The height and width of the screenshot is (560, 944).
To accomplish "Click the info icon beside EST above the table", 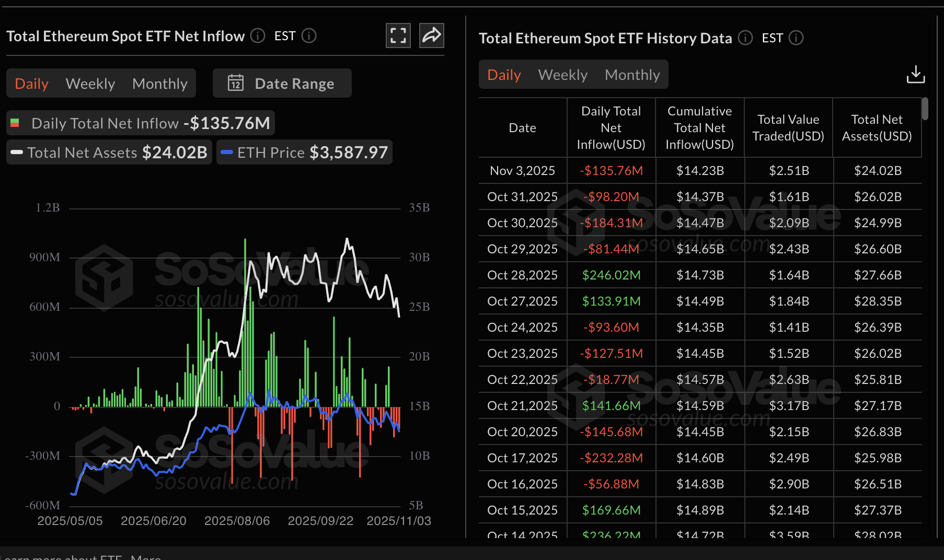I will tap(796, 38).
